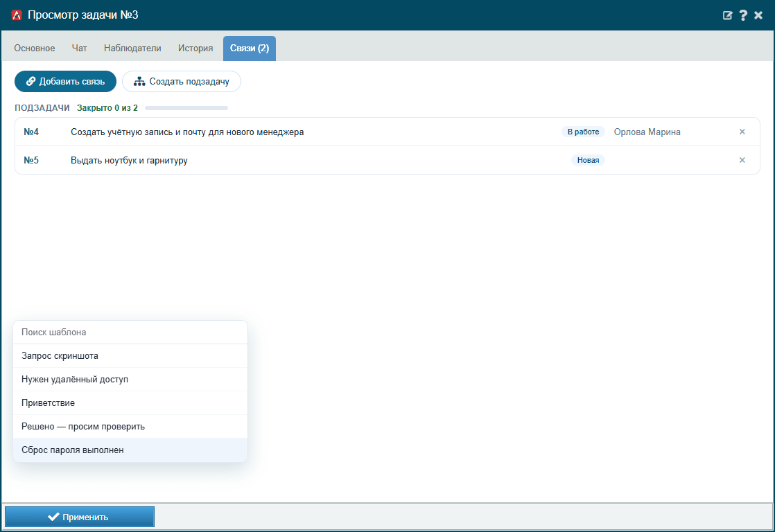This screenshot has height=532, width=775.
Task: Open the Чат tab
Action: pyautogui.click(x=79, y=48)
